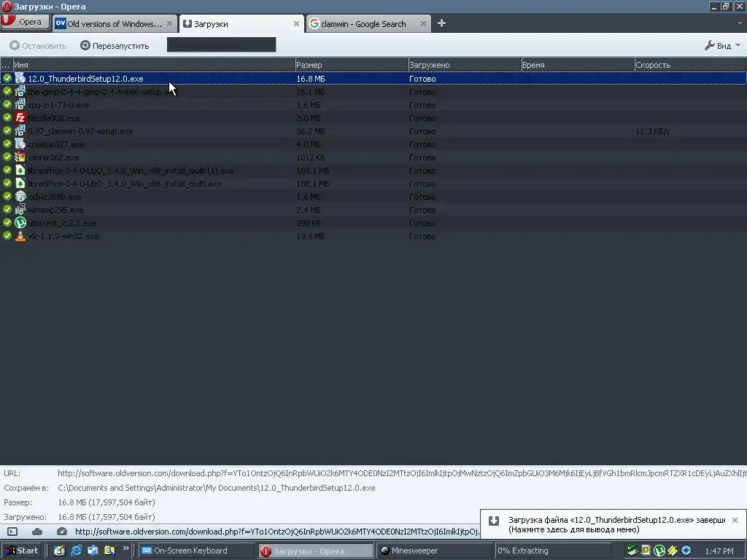Click green check status of cpu-z download
This screenshot has width=747, height=560.
tap(7, 104)
